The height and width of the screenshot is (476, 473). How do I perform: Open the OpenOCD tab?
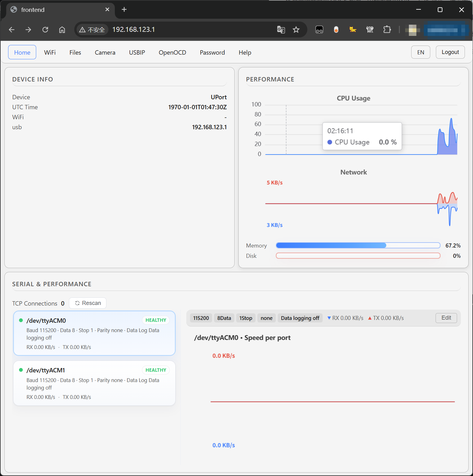173,52
